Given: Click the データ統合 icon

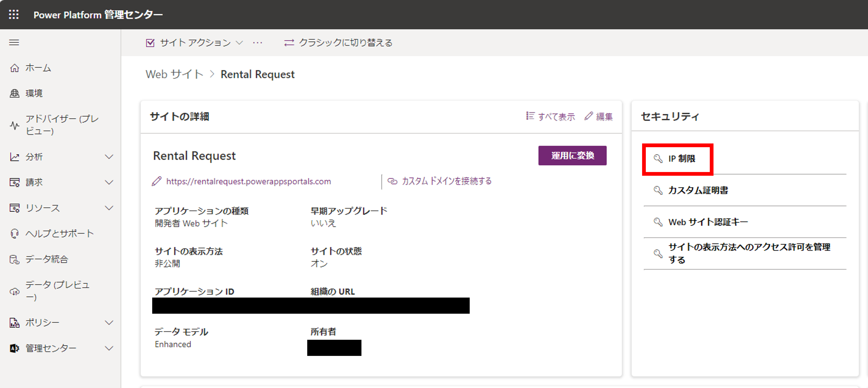Looking at the screenshot, I should point(15,259).
